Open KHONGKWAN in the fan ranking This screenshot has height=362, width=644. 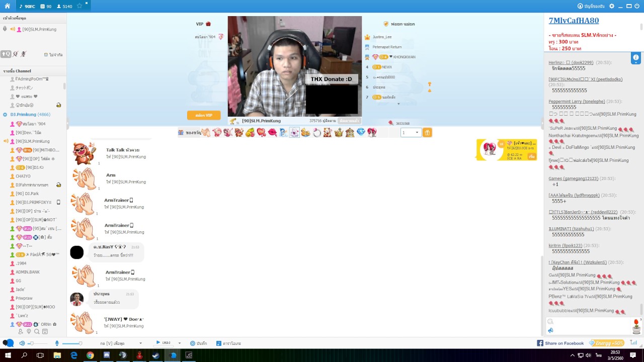404,57
